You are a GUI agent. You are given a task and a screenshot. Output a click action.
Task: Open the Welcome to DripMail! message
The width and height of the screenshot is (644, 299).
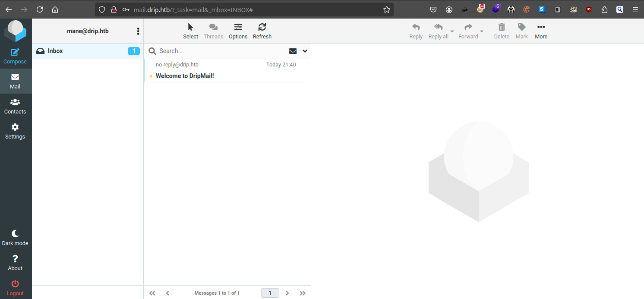(185, 76)
